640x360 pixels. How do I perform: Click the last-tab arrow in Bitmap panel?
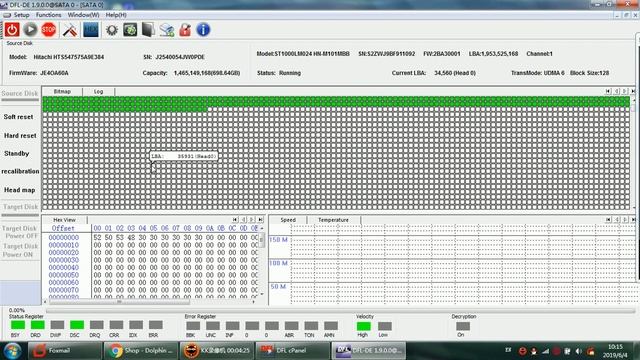point(633,91)
